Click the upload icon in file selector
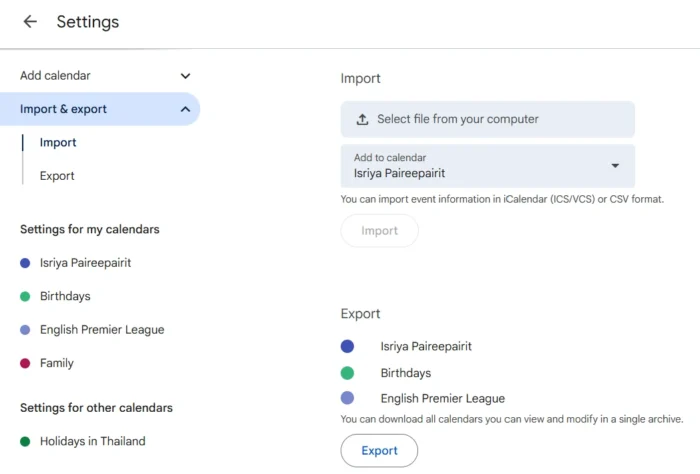The image size is (700, 474). 362,120
